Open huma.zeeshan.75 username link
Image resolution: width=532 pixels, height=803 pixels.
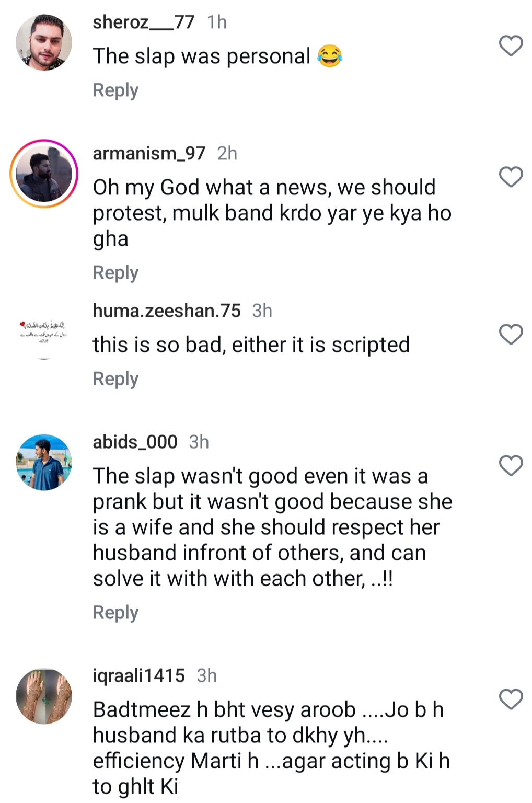point(166,311)
